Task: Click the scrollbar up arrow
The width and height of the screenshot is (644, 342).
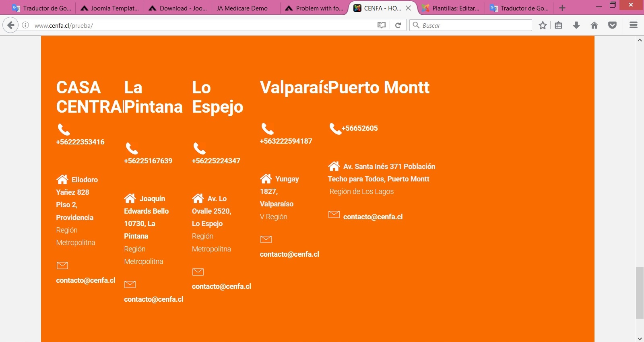Action: point(640,40)
